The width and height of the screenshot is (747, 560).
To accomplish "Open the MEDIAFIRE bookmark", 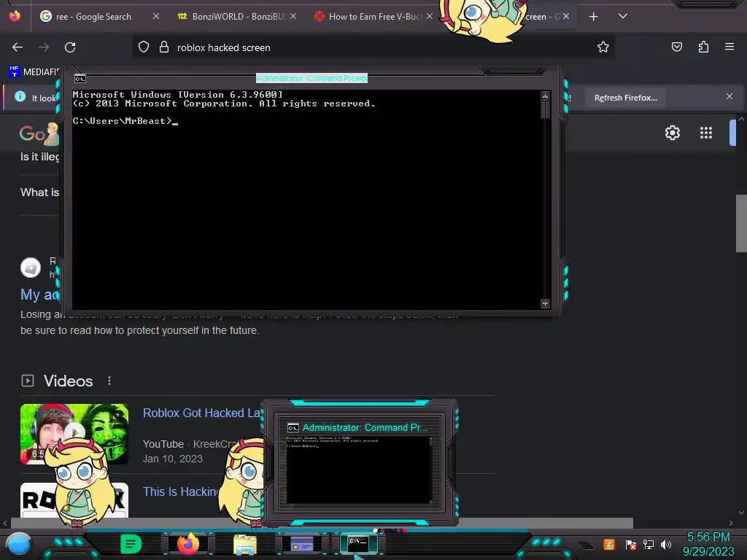I will click(34, 72).
